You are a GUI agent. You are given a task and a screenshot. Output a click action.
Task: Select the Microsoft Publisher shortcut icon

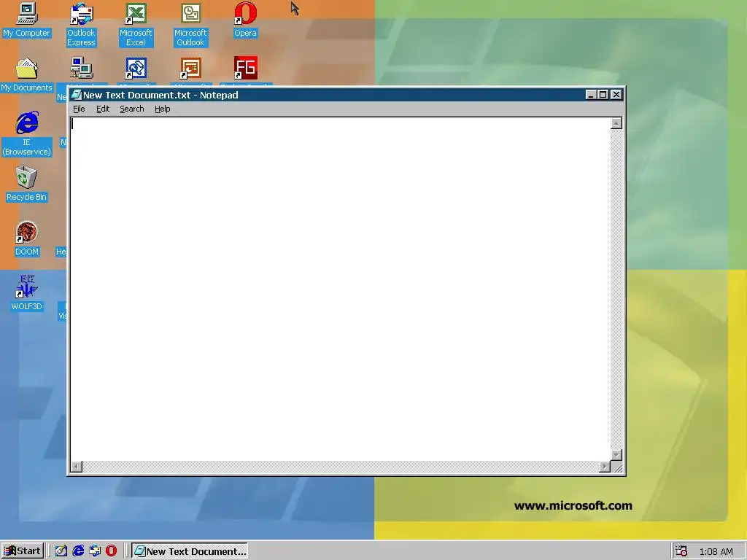tap(136, 69)
